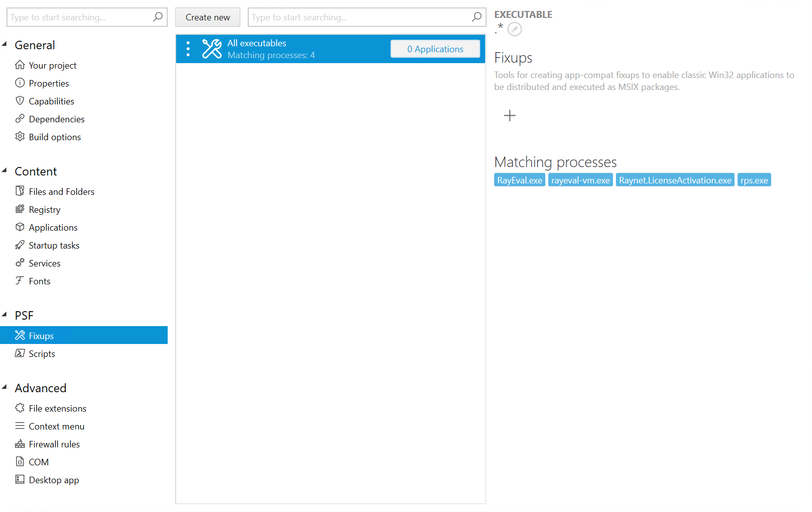The image size is (812, 512).
Task: Collapse the General section
Action: pos(5,44)
